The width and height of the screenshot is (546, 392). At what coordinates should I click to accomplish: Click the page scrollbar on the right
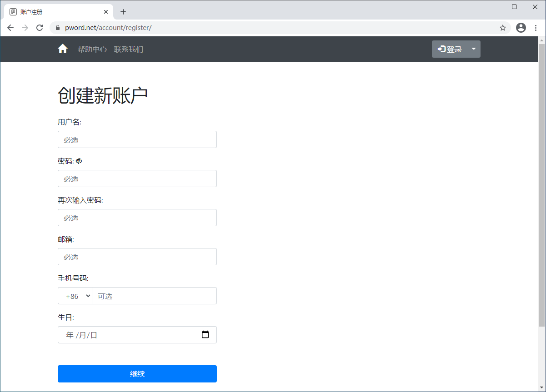(x=542, y=182)
